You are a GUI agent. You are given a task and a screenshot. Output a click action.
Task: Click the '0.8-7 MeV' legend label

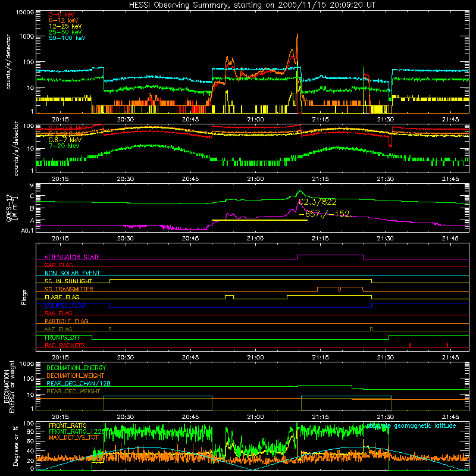(x=65, y=140)
